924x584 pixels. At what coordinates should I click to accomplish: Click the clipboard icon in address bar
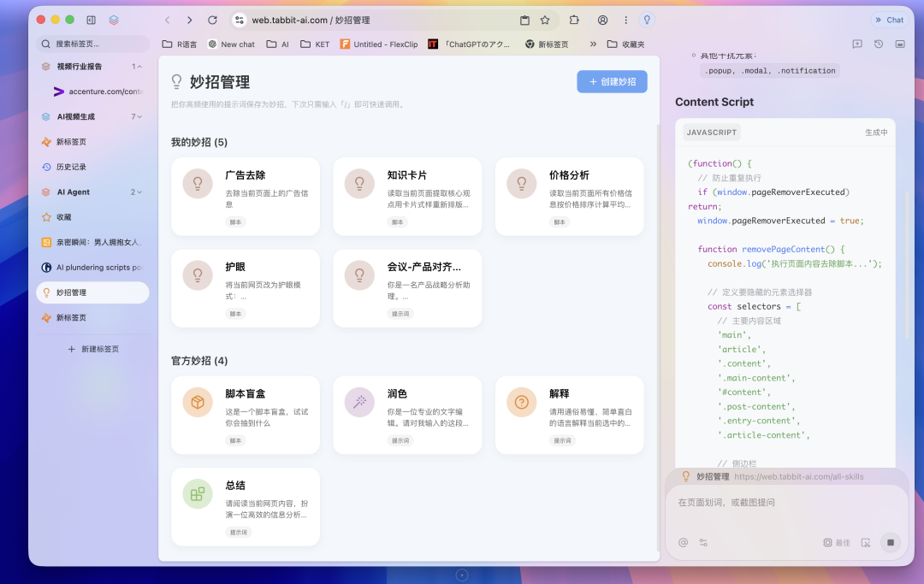(524, 20)
